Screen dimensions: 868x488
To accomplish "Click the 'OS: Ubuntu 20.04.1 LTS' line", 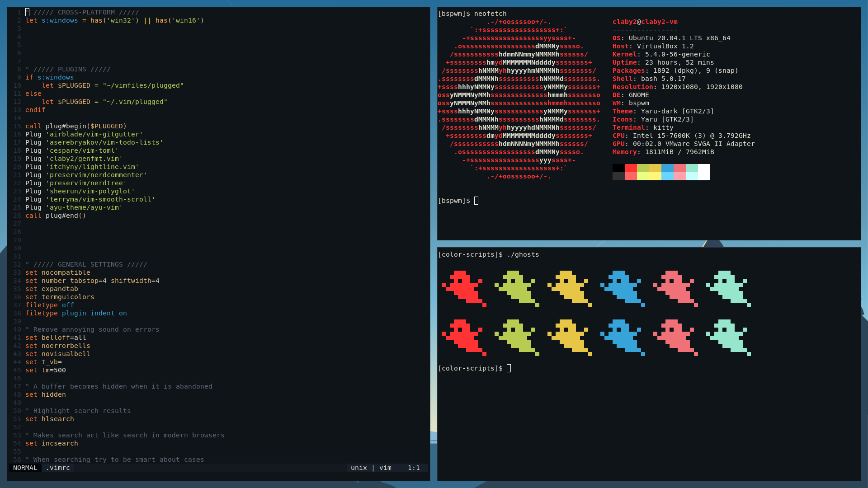I will point(671,38).
